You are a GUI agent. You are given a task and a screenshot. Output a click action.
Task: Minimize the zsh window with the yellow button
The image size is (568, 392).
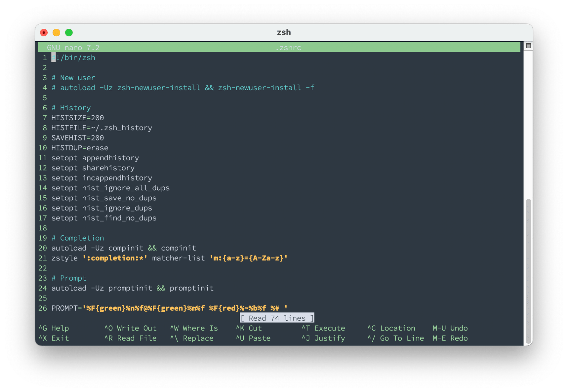(56, 33)
